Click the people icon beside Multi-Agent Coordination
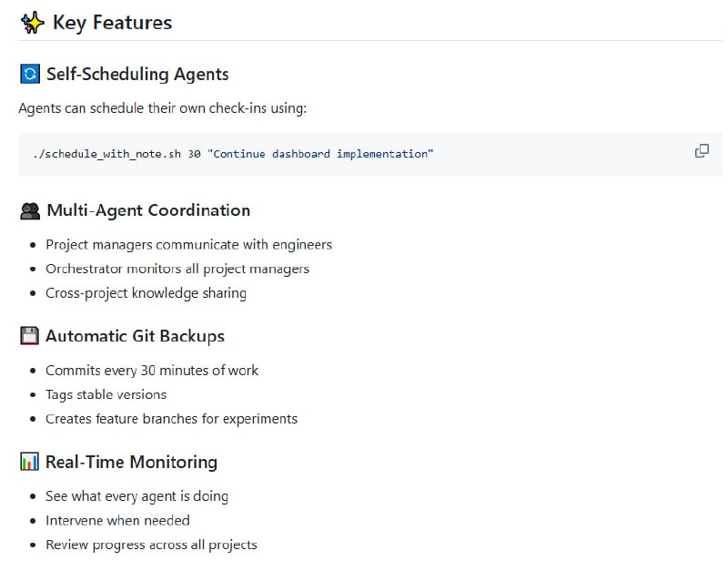Image resolution: width=728 pixels, height=571 pixels. (28, 209)
